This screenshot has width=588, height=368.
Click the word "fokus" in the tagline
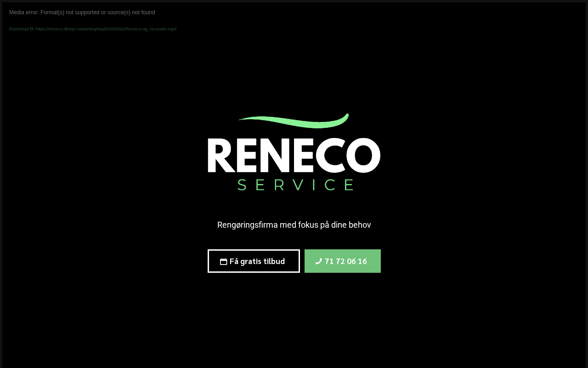(308, 225)
